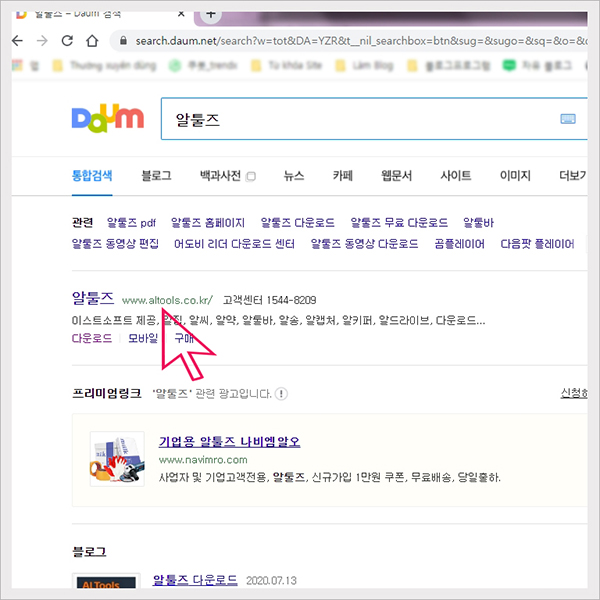Open the virtual keyboard icon in search box
This screenshot has height=600, width=600.
tap(568, 119)
